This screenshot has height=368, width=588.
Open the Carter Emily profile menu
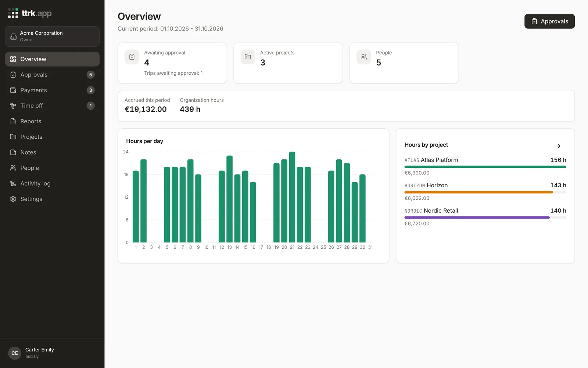[52, 353]
